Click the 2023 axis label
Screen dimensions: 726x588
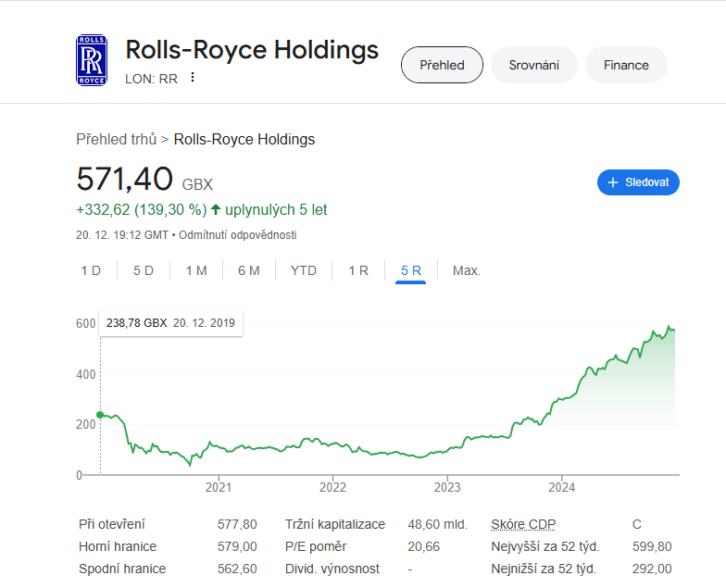click(x=447, y=487)
